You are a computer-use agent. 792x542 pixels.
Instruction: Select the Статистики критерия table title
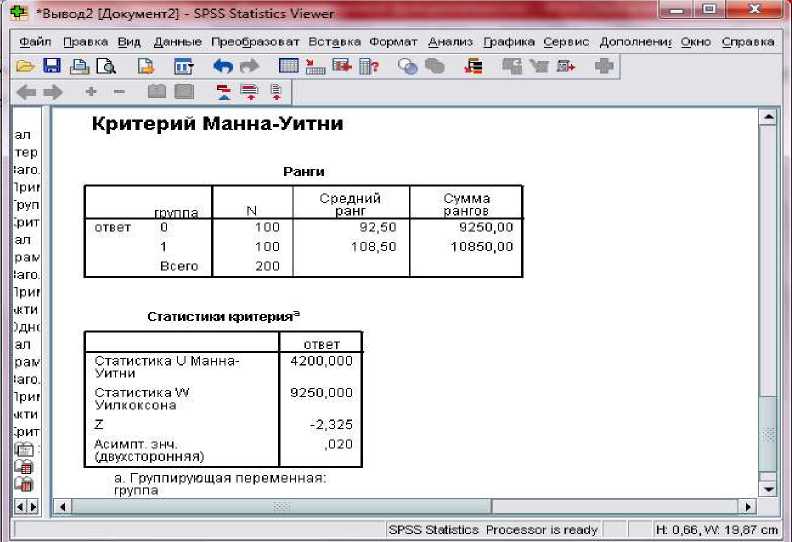pyautogui.click(x=223, y=317)
